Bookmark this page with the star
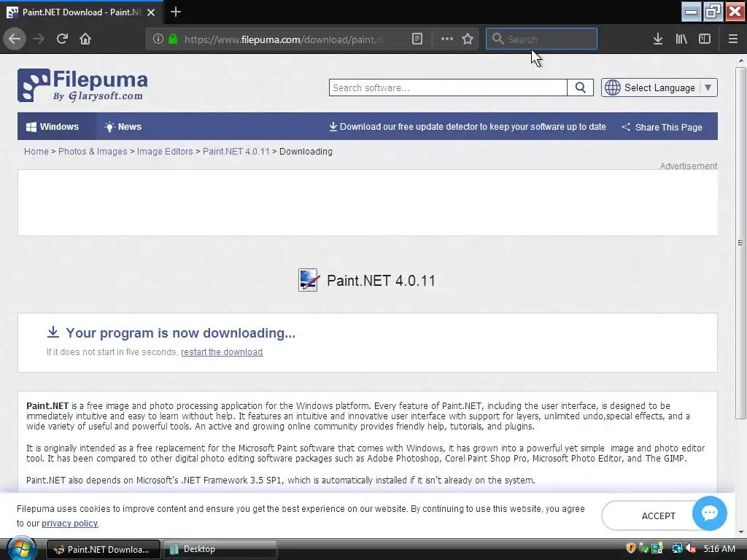Viewport: 747px width, 560px height. point(468,39)
